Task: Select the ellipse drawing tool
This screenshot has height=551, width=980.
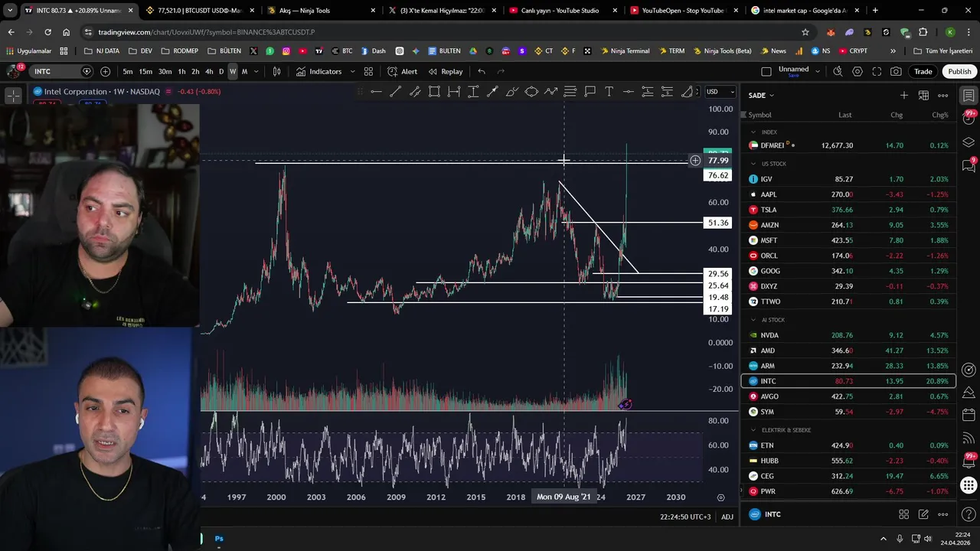Action: (x=531, y=92)
